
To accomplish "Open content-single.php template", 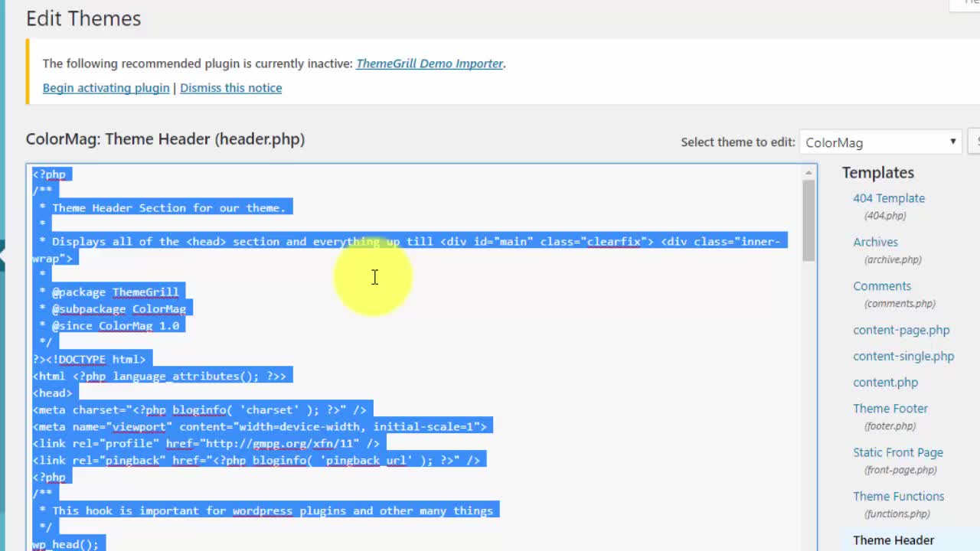I will [903, 357].
